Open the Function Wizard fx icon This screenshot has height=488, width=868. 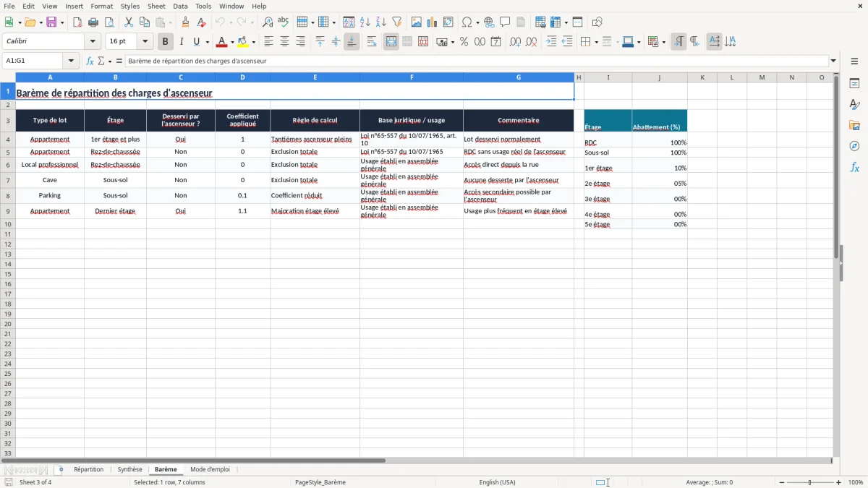click(x=90, y=61)
